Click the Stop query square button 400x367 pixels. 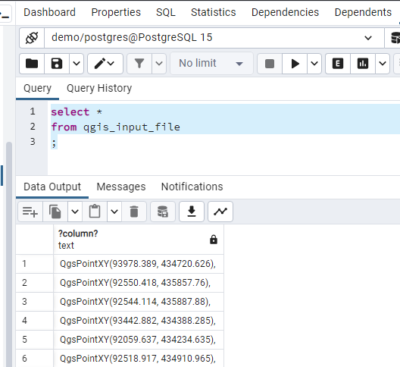[x=270, y=63]
